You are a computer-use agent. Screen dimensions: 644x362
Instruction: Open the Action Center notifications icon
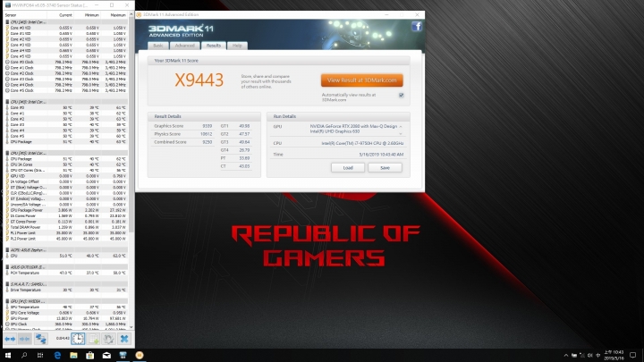pos(633,356)
